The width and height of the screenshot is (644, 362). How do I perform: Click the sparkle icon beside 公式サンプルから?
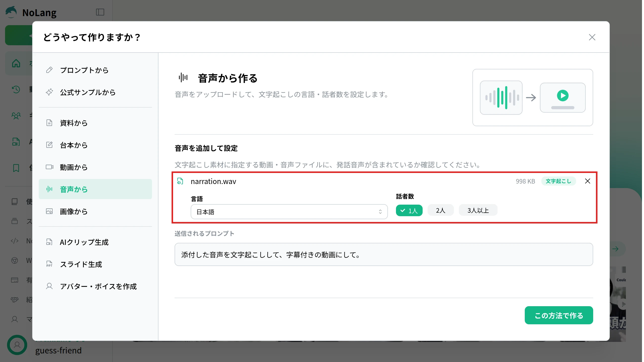(49, 92)
